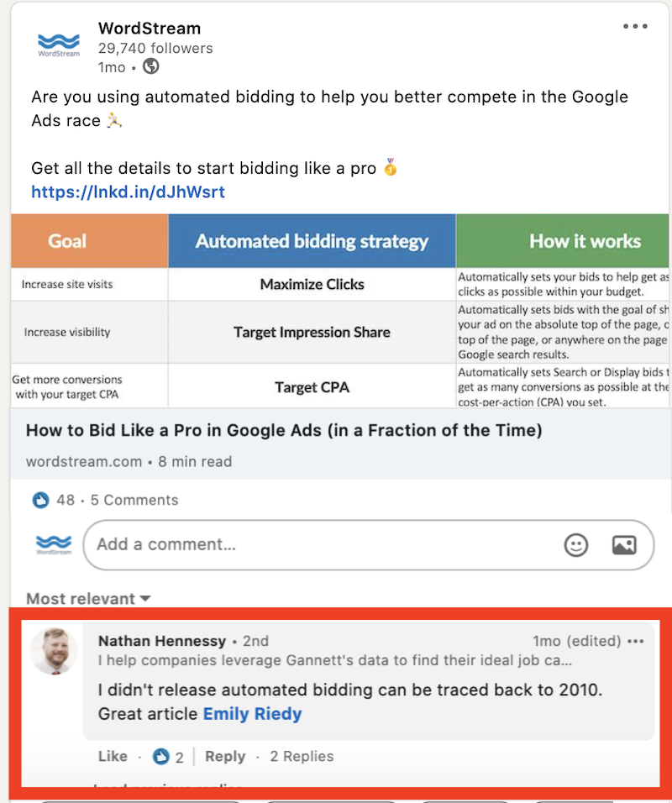The width and height of the screenshot is (672, 803).
Task: Expand the 2 Replies thread
Action: coord(302,757)
